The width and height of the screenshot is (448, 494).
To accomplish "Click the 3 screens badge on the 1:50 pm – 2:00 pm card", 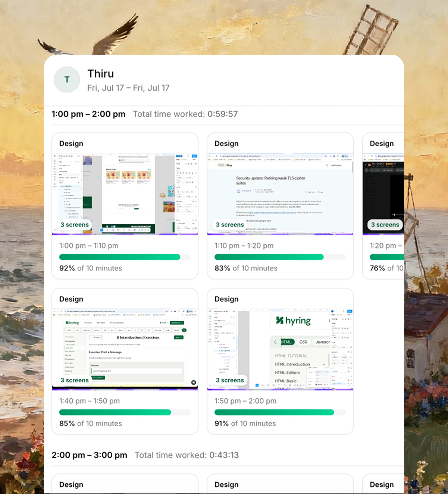I will (x=230, y=380).
